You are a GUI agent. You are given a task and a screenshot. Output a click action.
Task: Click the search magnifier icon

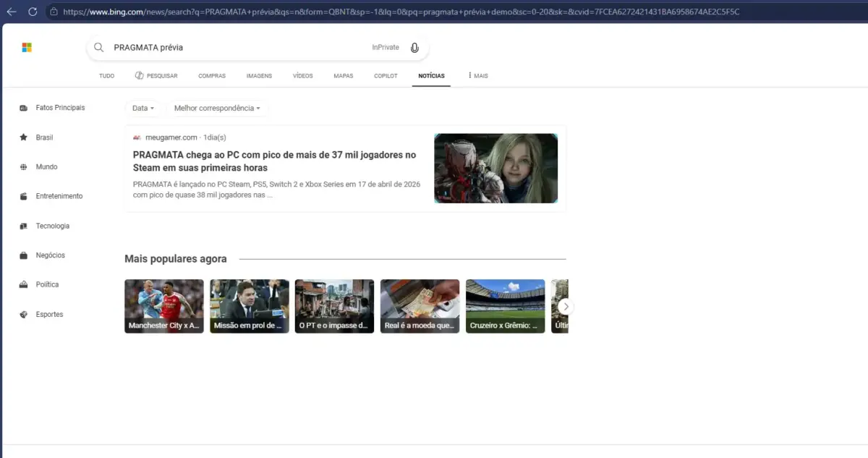pyautogui.click(x=99, y=47)
